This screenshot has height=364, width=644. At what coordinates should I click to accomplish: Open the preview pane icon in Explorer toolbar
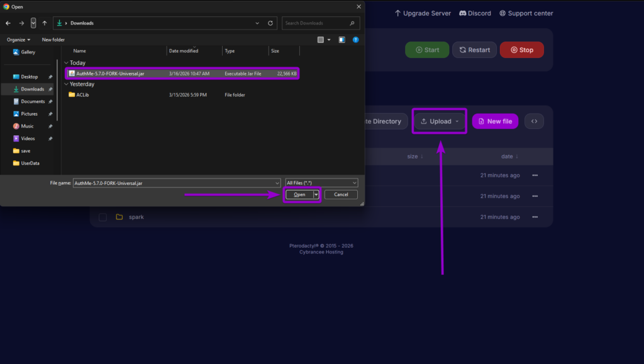pos(341,38)
